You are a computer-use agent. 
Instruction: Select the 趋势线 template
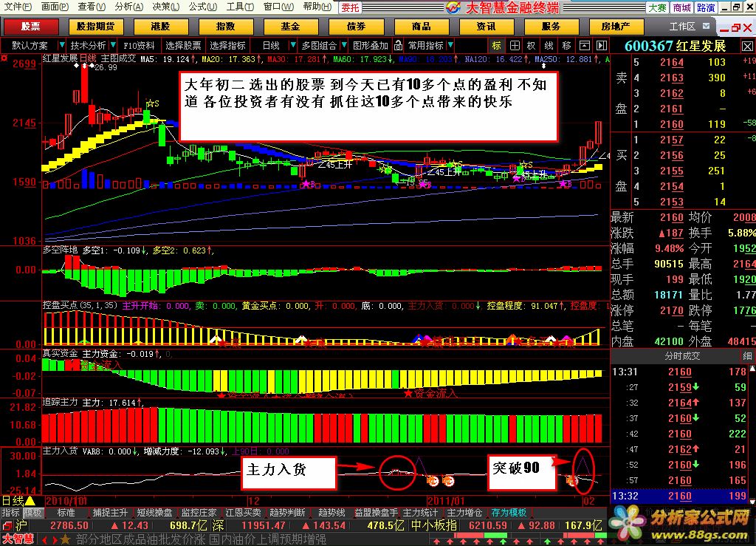click(x=331, y=513)
